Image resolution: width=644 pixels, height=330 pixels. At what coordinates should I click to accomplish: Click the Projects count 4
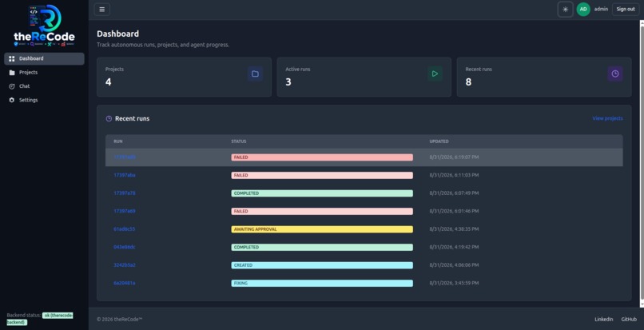pyautogui.click(x=109, y=82)
